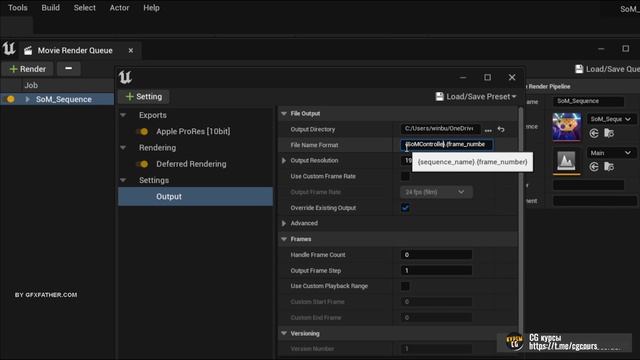Screen dimensions: 640x360
Task: Browse for output directory with ellipsis button
Action: tap(488, 130)
